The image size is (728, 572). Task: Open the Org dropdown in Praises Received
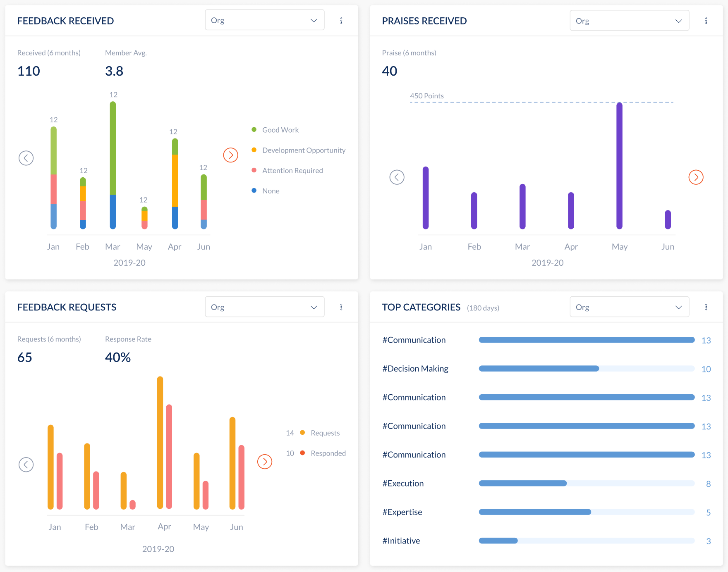[x=629, y=20]
